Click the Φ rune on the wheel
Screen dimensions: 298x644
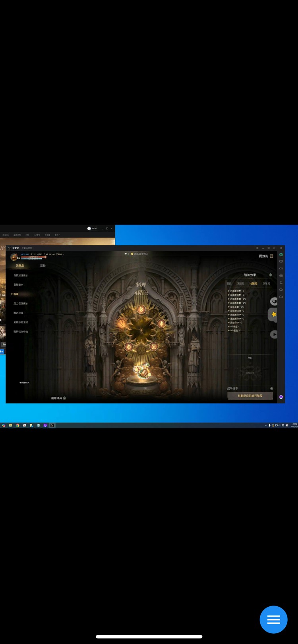pos(161,323)
